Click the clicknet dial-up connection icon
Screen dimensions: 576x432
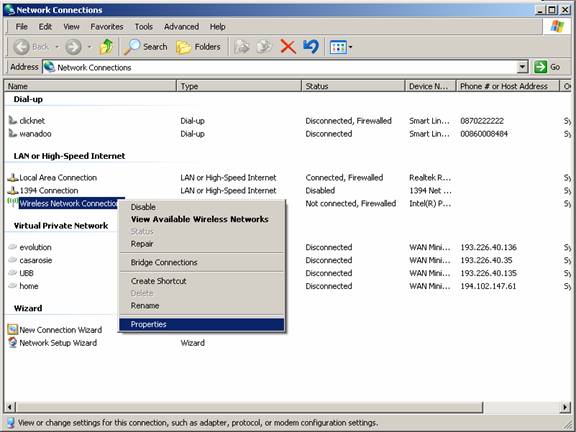pos(12,120)
